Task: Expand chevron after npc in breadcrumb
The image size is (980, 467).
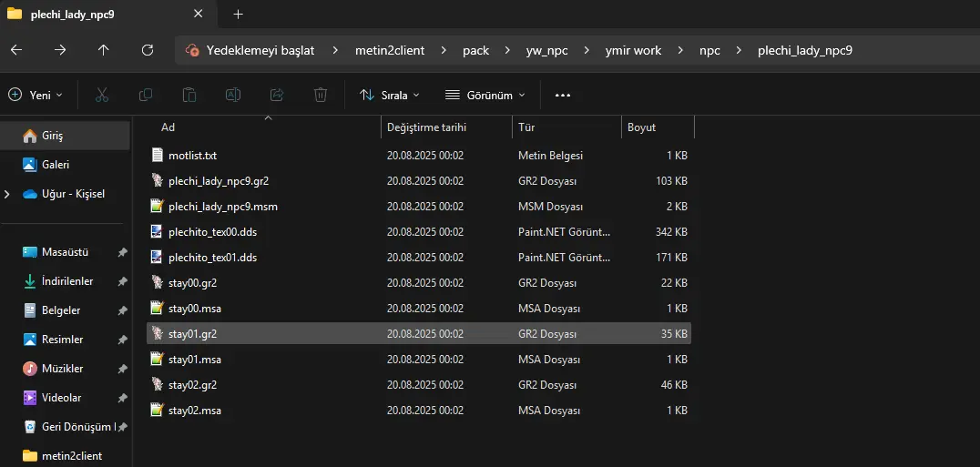Action: click(739, 51)
